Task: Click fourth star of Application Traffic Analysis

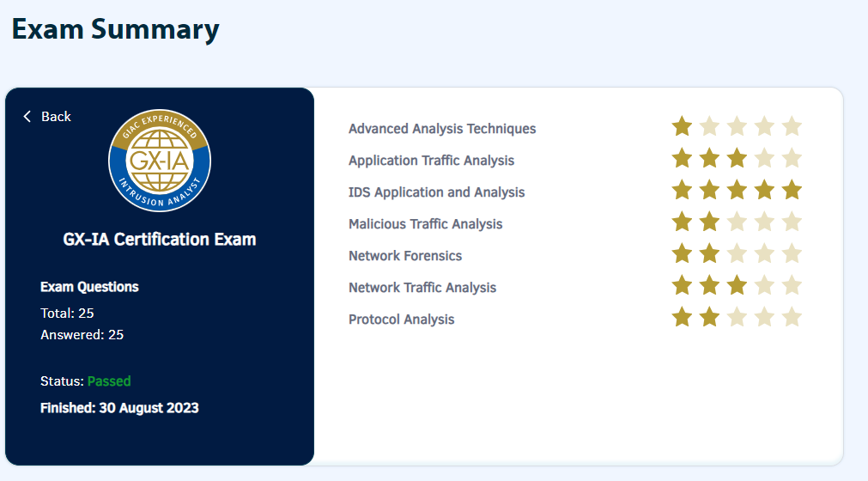Action: click(x=764, y=158)
